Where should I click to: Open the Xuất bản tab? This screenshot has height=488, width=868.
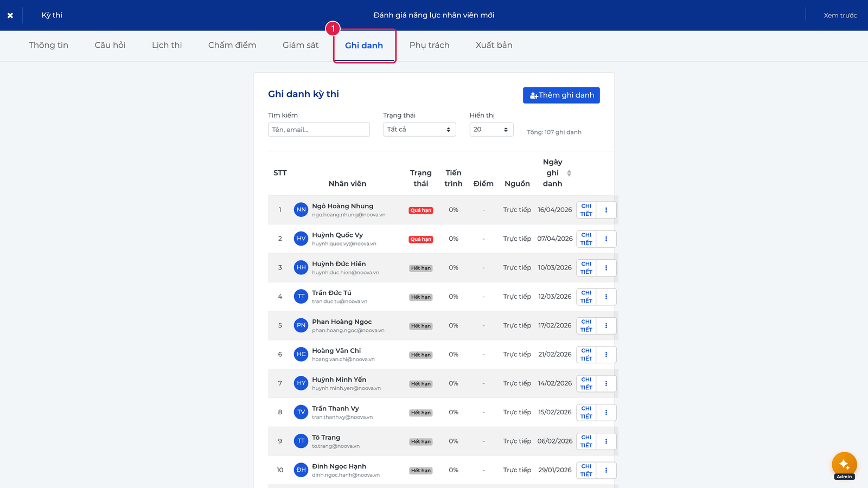[494, 45]
